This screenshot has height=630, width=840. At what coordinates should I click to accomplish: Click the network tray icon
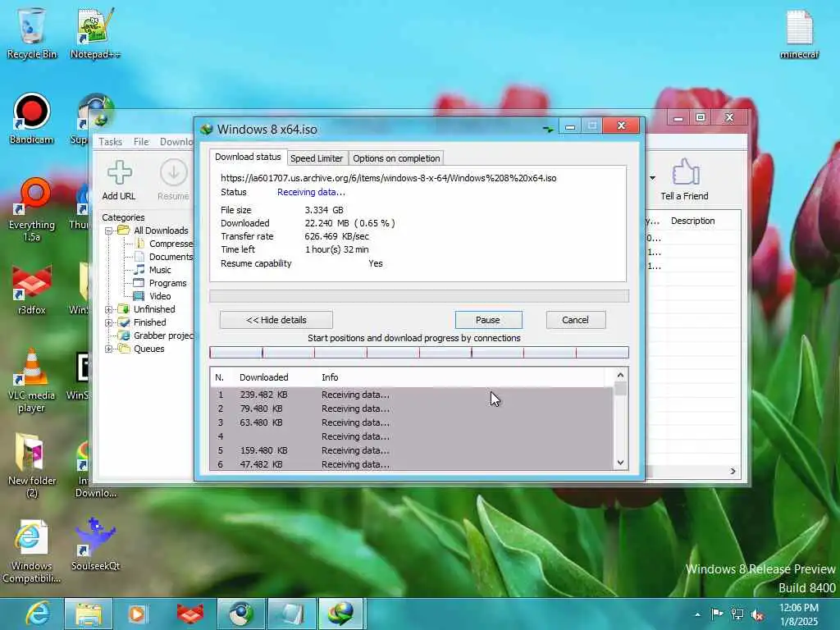(737, 614)
